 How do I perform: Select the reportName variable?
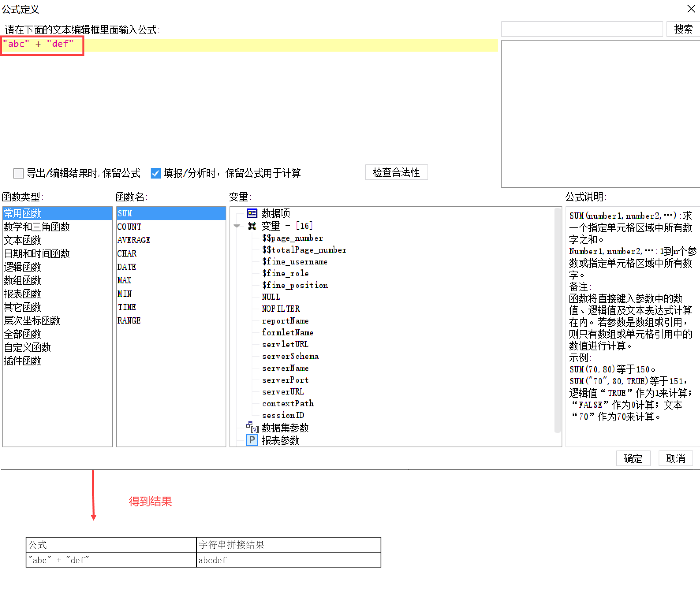click(x=285, y=321)
